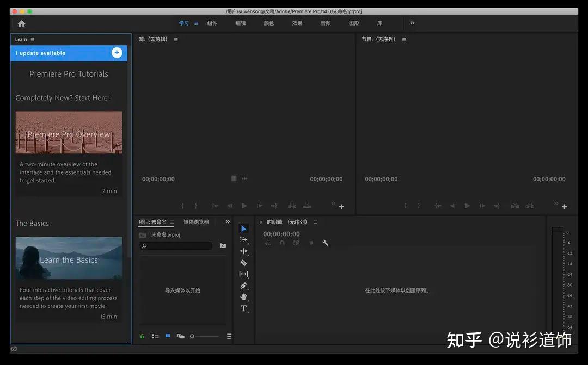Switch to the 编辑 workspace

click(x=241, y=23)
